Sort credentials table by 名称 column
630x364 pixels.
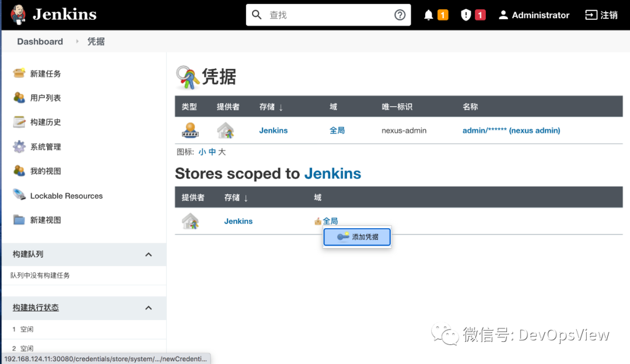(x=470, y=107)
